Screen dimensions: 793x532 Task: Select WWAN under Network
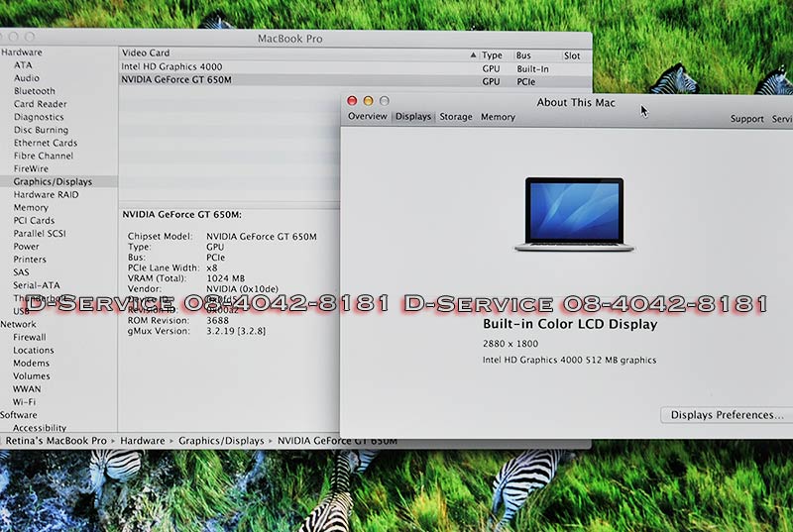tap(27, 389)
